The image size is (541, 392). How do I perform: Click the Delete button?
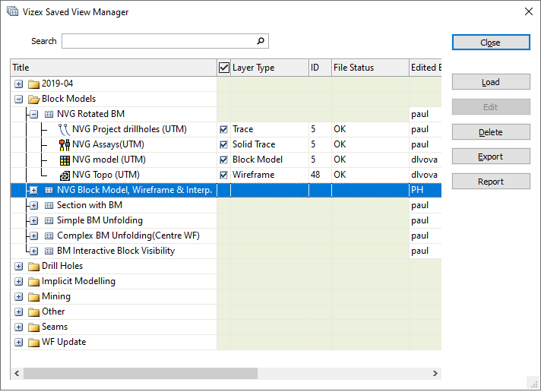coord(491,132)
